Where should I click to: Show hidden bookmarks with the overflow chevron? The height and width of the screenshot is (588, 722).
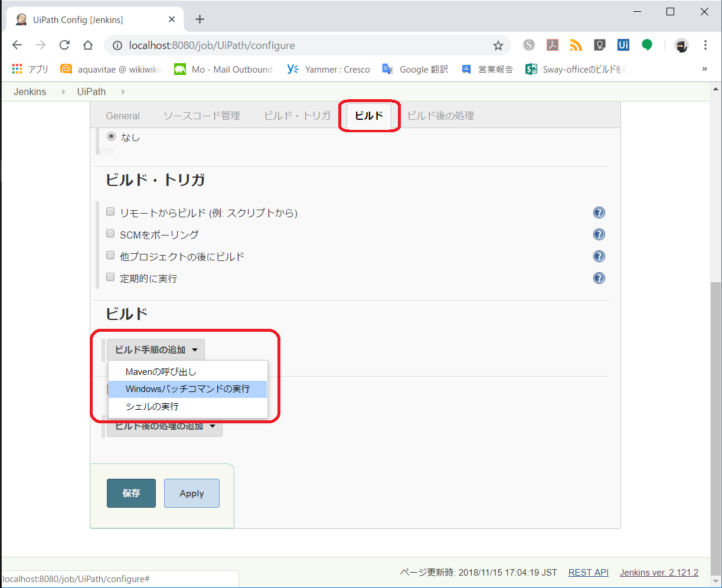(x=704, y=69)
